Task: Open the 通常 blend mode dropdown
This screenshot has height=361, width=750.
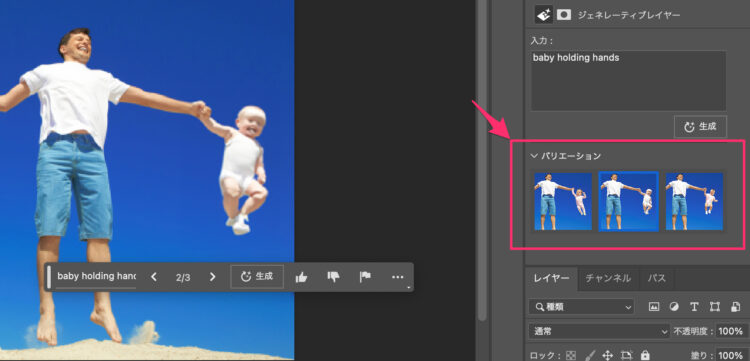Action: (599, 331)
